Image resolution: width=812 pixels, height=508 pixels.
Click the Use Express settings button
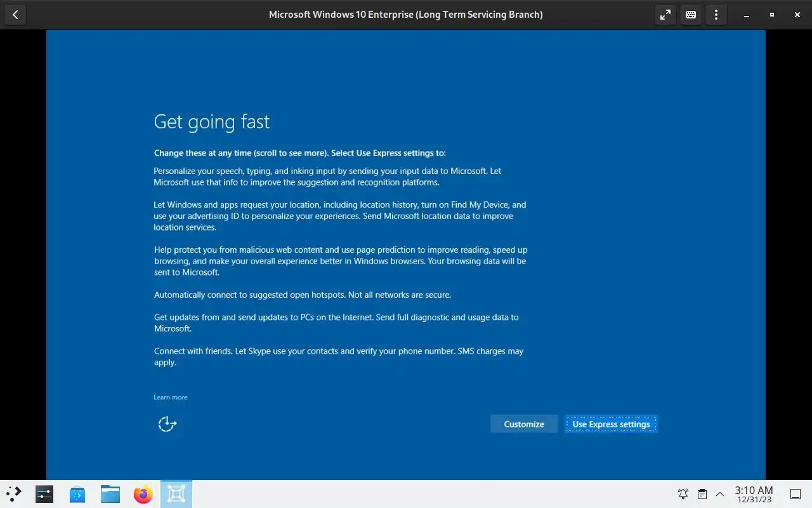coord(611,424)
